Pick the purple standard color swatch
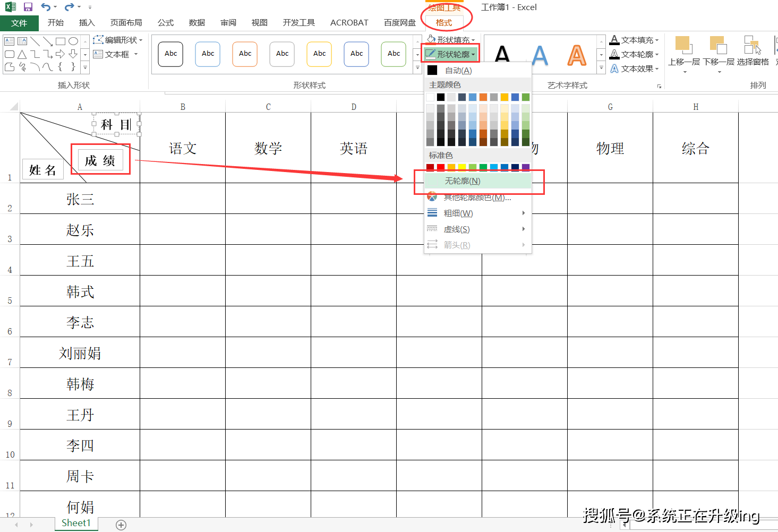This screenshot has width=778, height=532. coord(526,167)
